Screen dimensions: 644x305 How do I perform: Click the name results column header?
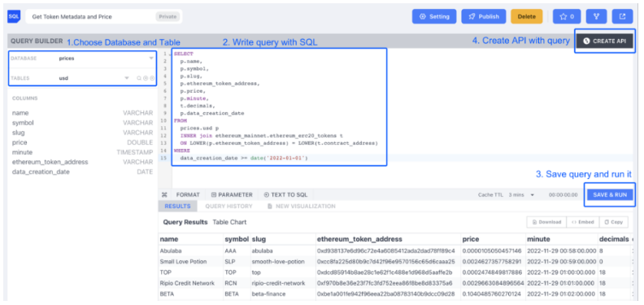[x=169, y=239]
